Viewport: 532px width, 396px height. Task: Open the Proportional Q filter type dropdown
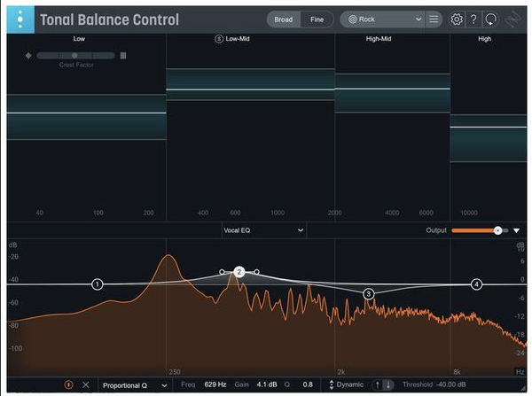(x=135, y=385)
